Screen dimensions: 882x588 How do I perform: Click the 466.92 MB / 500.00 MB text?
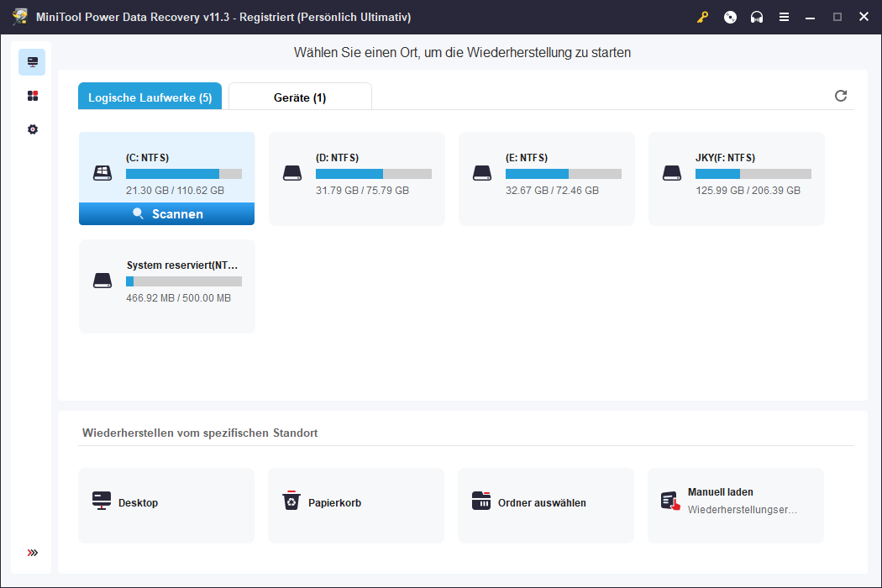[178, 297]
